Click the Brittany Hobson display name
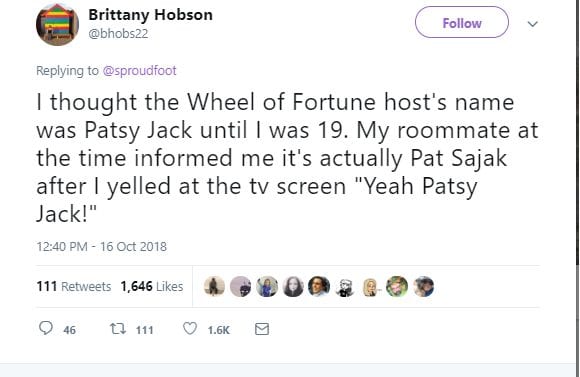580x377 pixels. [151, 15]
